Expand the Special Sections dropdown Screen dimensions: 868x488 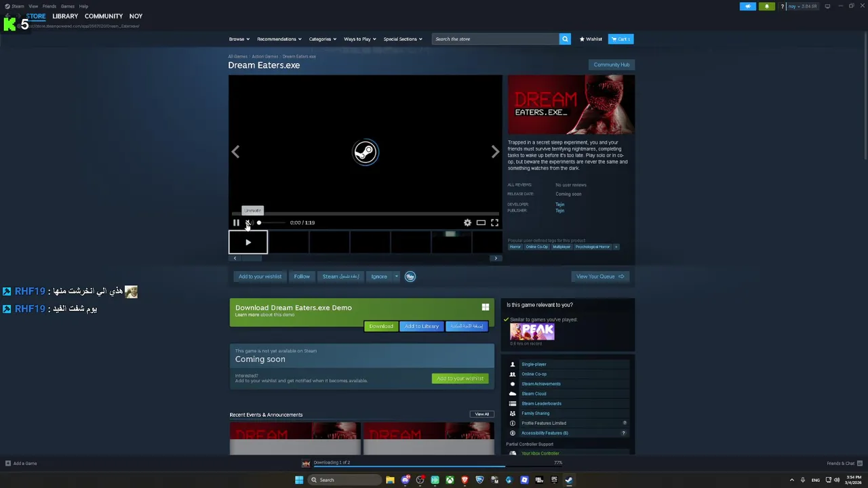click(x=403, y=39)
